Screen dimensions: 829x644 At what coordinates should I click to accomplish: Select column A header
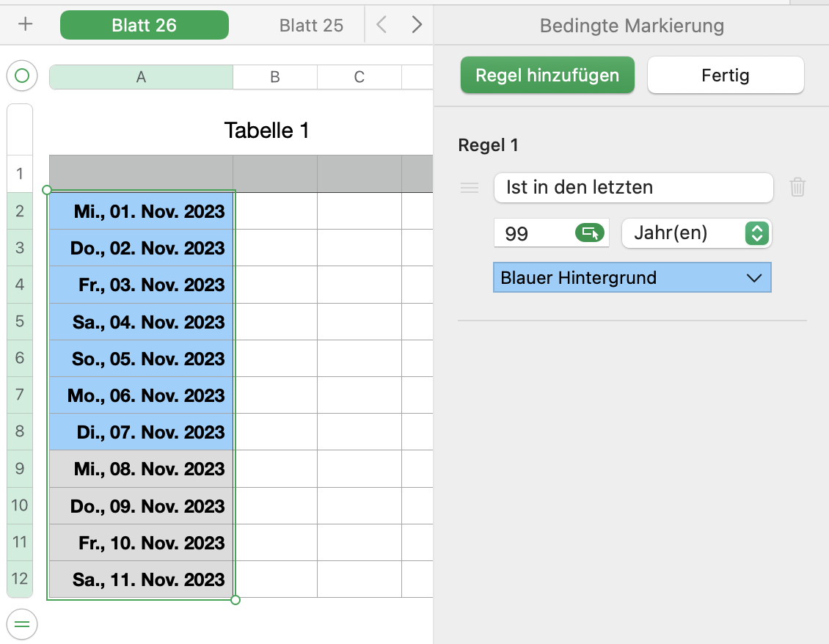click(141, 77)
